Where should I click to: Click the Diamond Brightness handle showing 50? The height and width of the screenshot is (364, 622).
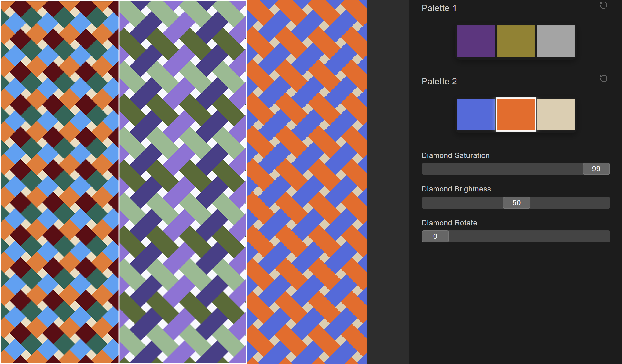tap(516, 203)
